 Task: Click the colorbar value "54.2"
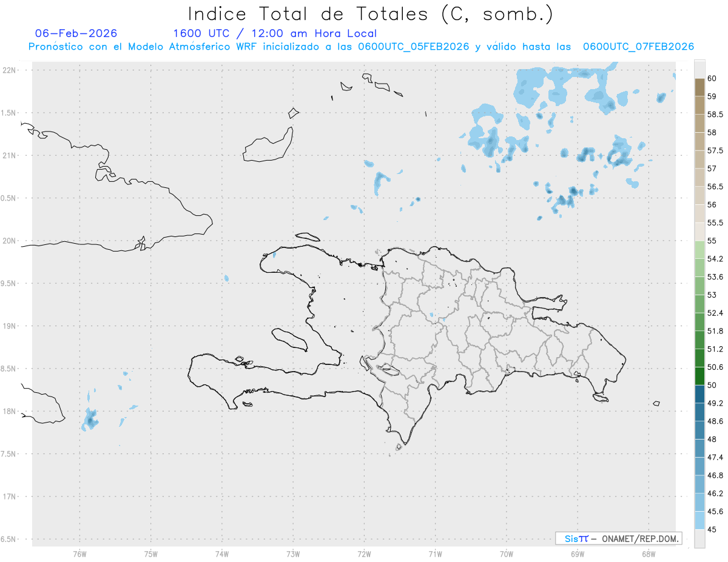pos(715,259)
